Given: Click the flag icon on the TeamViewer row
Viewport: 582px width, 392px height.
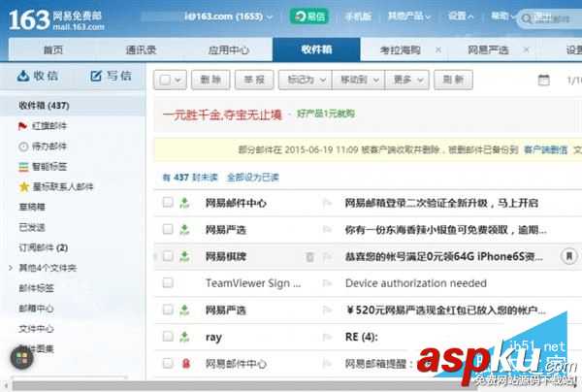Looking at the screenshot, I should point(327,283).
